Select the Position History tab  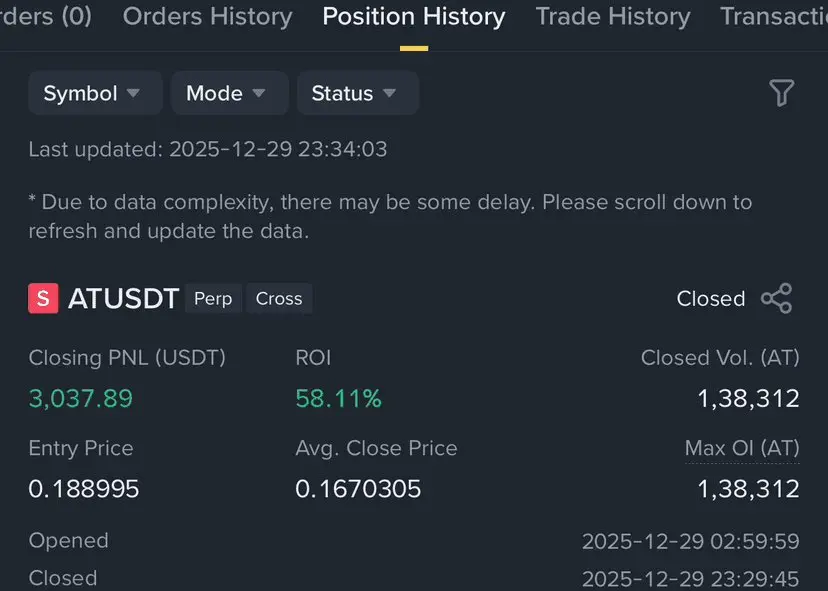coord(413,17)
